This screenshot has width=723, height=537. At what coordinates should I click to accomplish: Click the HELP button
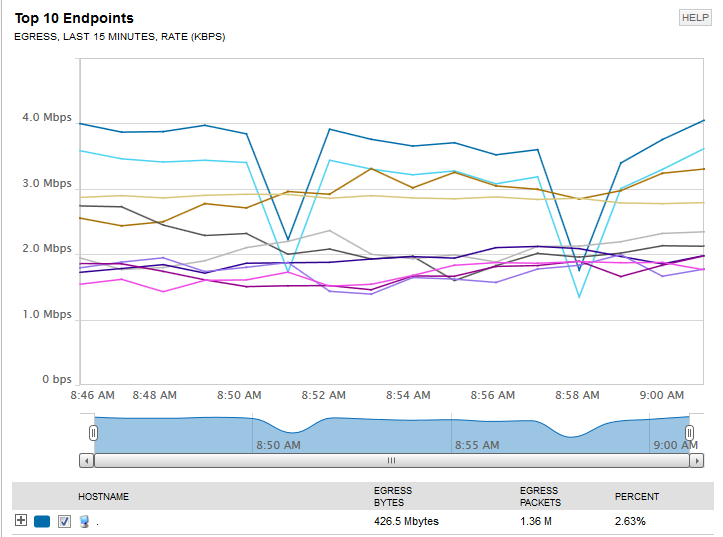coord(695,18)
